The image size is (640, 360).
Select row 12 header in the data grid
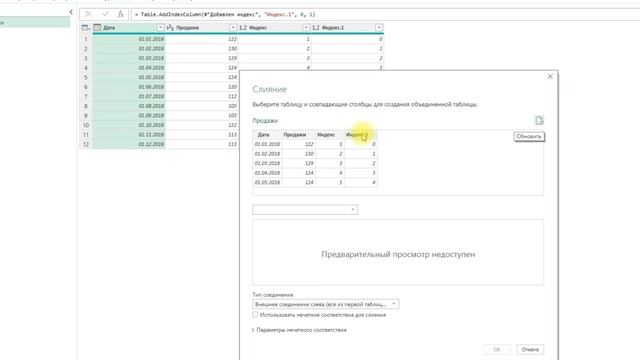point(86,144)
